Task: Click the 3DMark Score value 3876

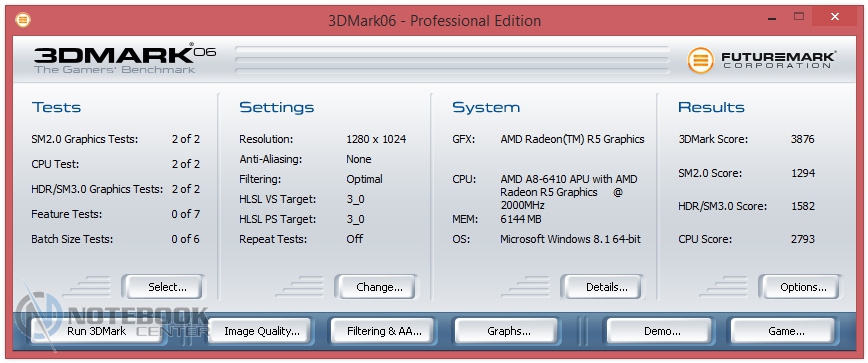Action: click(x=803, y=139)
